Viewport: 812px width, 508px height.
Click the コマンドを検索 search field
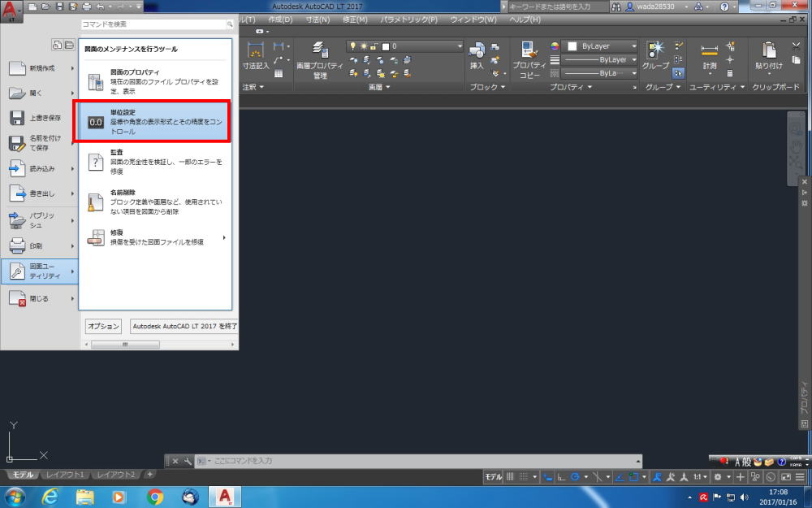coord(158,24)
